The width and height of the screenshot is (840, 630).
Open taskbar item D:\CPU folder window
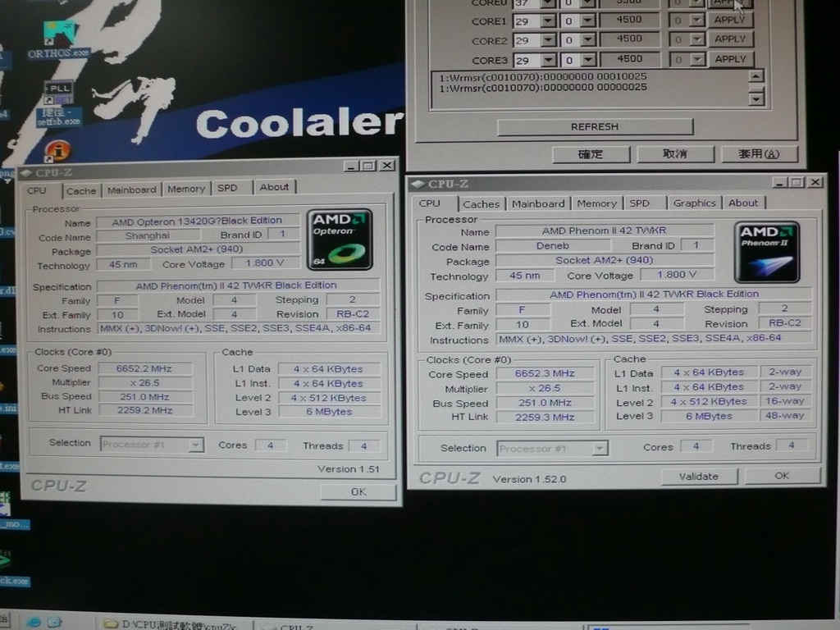click(176, 623)
